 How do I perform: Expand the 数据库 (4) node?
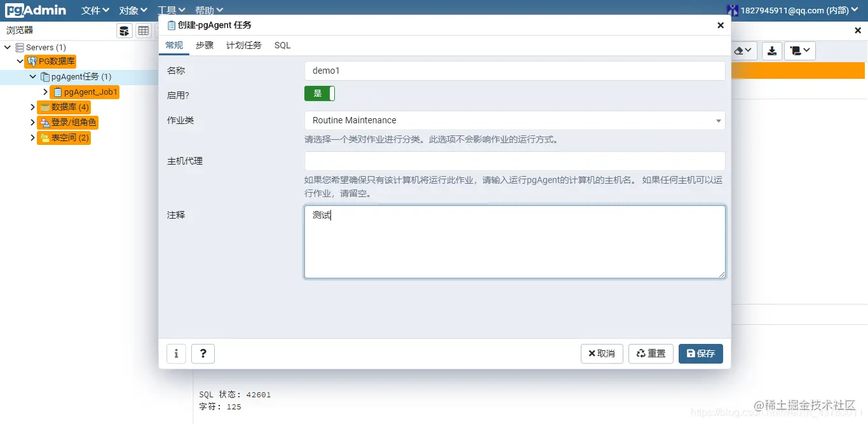point(32,107)
